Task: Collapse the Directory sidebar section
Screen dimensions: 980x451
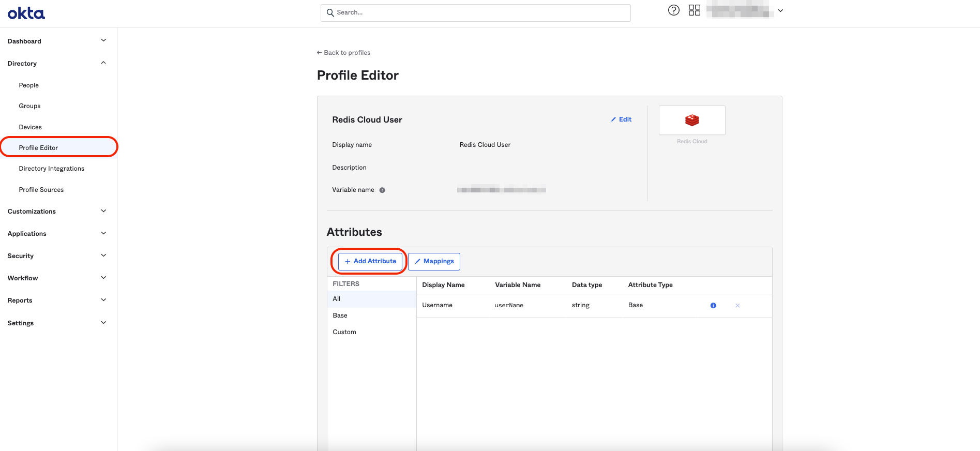Action: 103,63
